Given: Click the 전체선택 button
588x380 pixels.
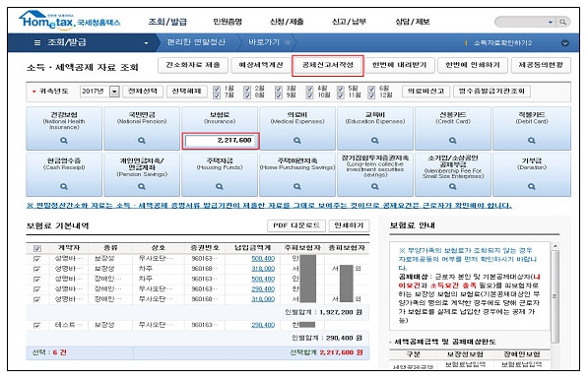Looking at the screenshot, I should (x=143, y=92).
